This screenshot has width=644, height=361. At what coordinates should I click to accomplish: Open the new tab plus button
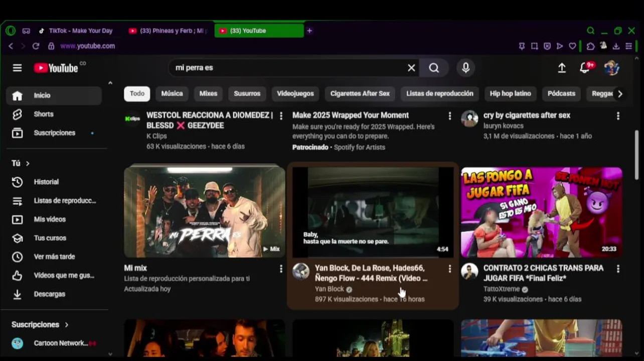[x=309, y=31]
